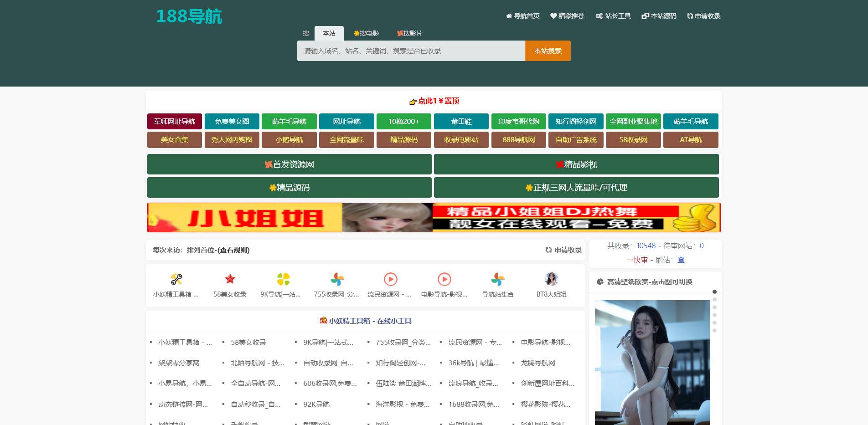Open 755收录网 via its pinwheel icon

[x=337, y=278]
